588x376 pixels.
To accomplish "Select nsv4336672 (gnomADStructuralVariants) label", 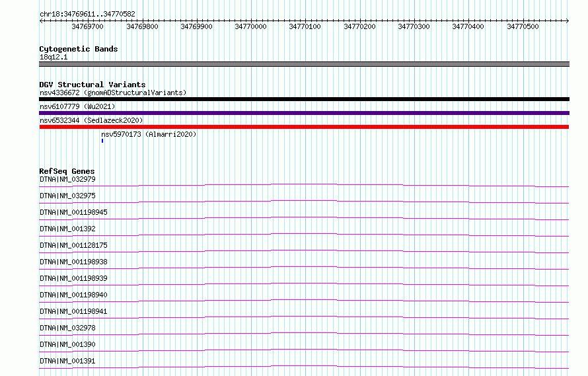I will click(x=113, y=93).
